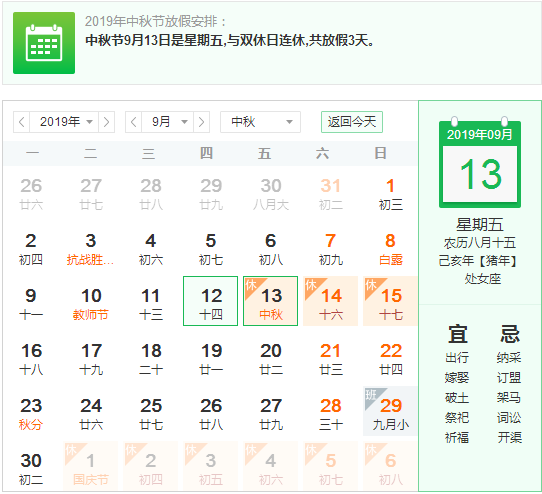Select September 10 教师节 cell
The image size is (542, 494).
pyautogui.click(x=91, y=301)
